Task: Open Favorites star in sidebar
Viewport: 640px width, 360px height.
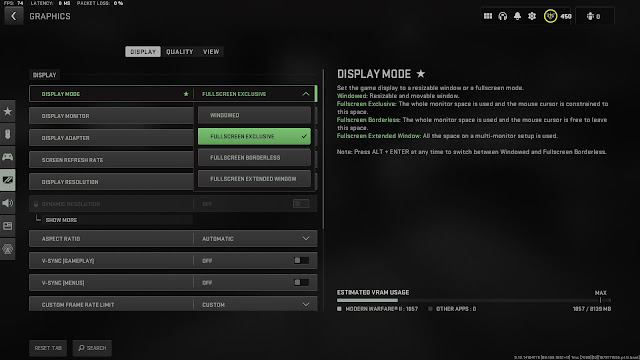Action: [x=8, y=111]
